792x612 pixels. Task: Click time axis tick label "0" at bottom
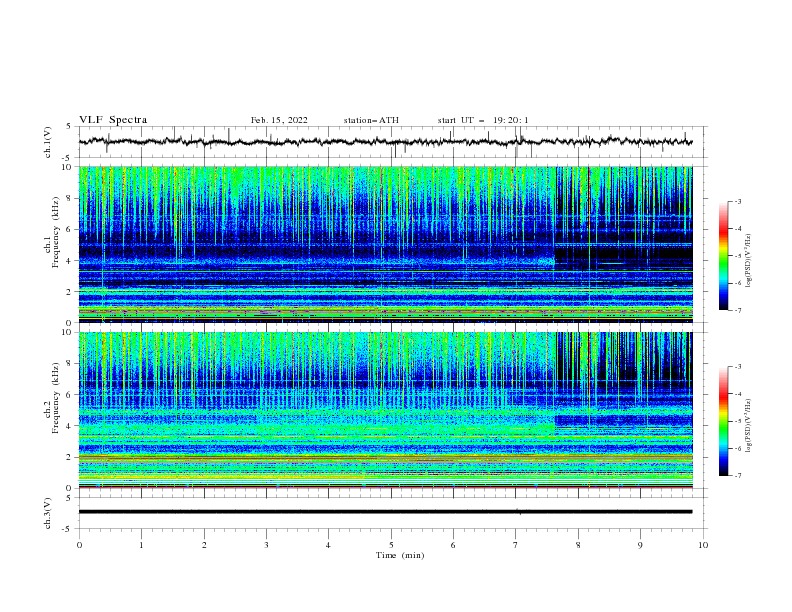click(79, 545)
